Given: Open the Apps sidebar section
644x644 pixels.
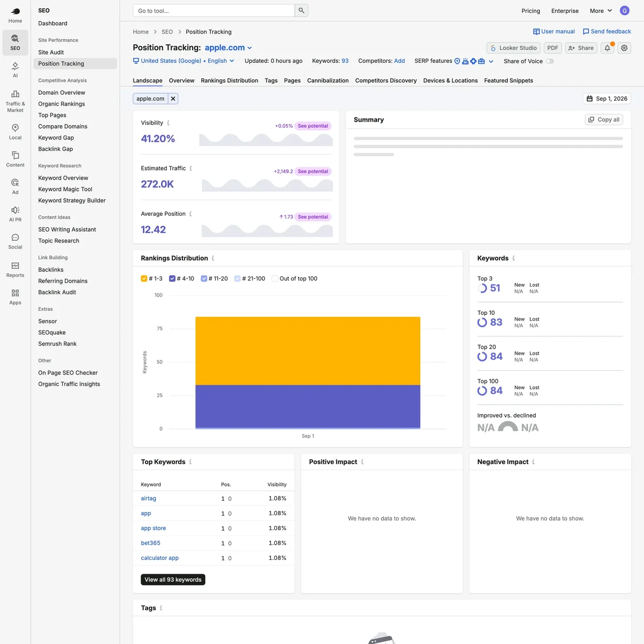Looking at the screenshot, I should tap(15, 297).
